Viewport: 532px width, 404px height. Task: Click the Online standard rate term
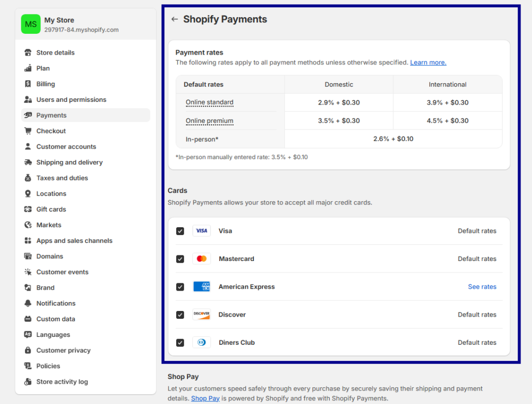209,102
